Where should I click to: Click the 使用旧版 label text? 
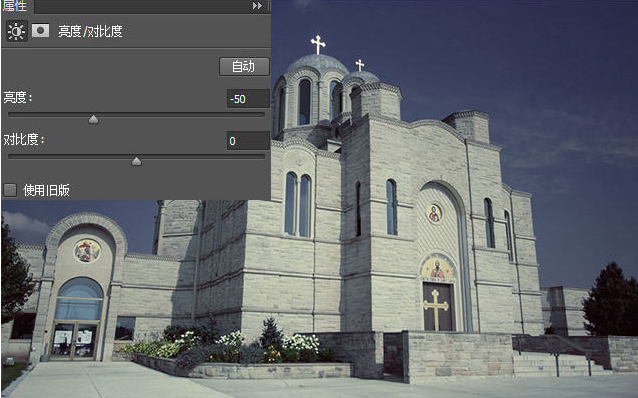point(46,190)
